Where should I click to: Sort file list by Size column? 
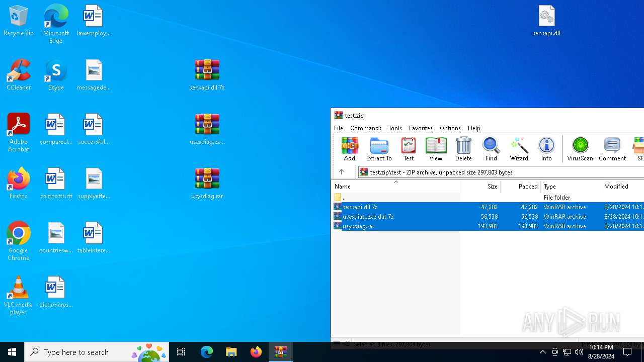click(x=480, y=186)
